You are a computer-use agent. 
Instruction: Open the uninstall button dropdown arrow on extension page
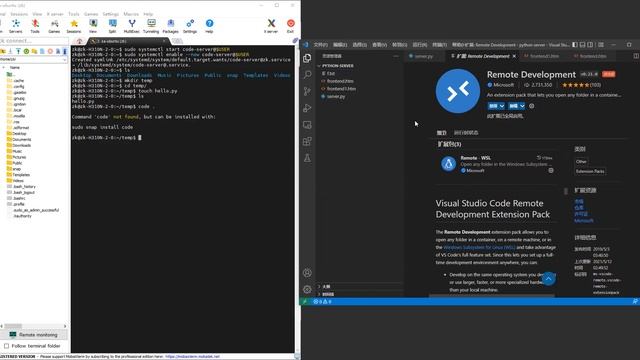(x=522, y=106)
